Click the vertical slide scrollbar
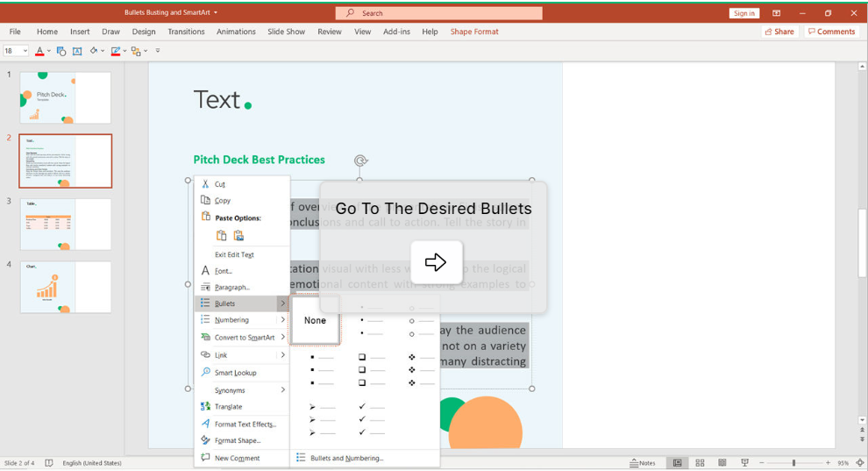Screen dimensions: 868x471 (x=862, y=244)
